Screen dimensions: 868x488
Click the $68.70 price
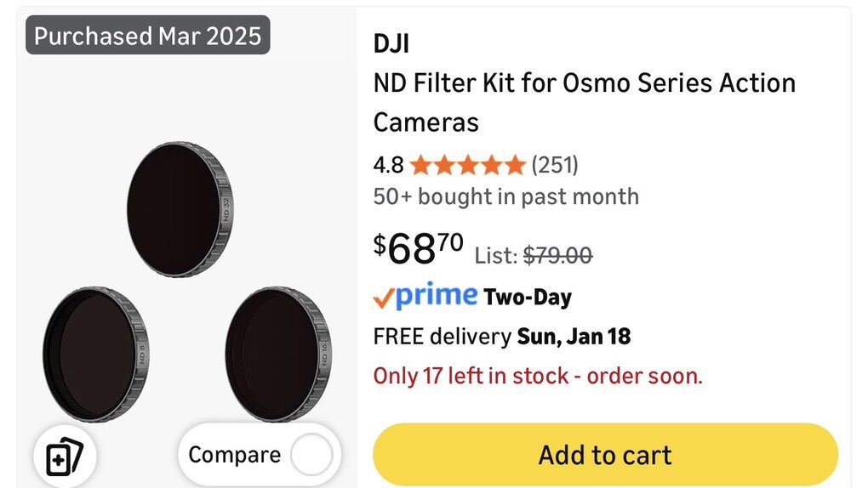(419, 247)
